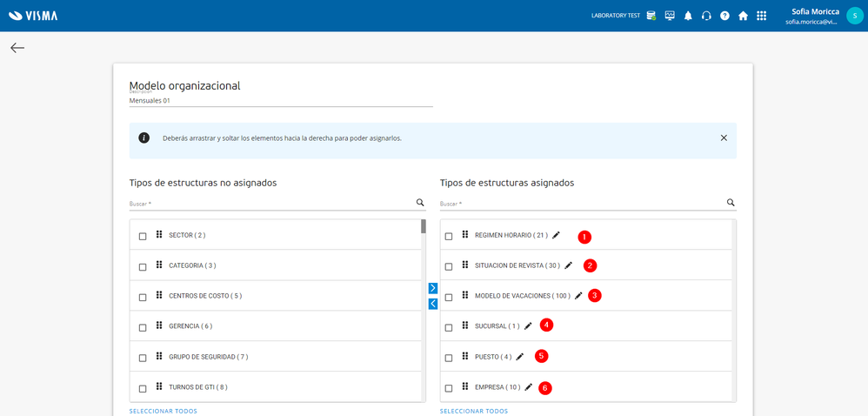Open the notifications bell
This screenshot has width=868, height=416.
(x=688, y=16)
